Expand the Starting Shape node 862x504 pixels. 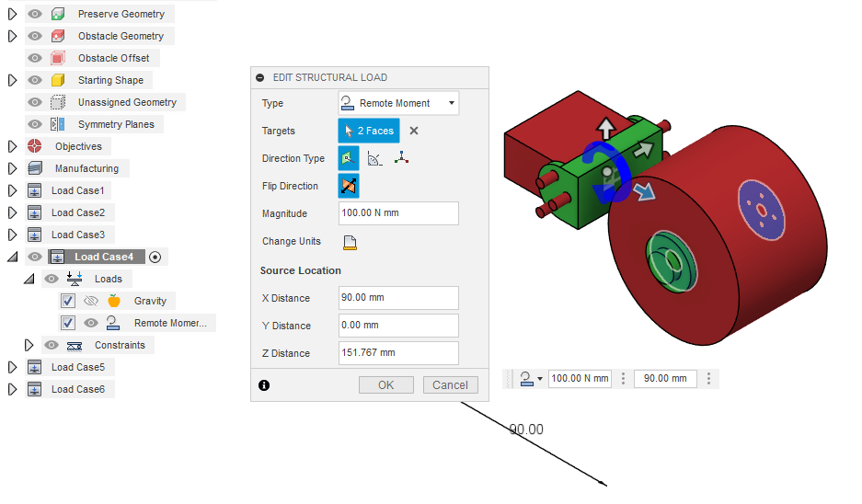12,80
